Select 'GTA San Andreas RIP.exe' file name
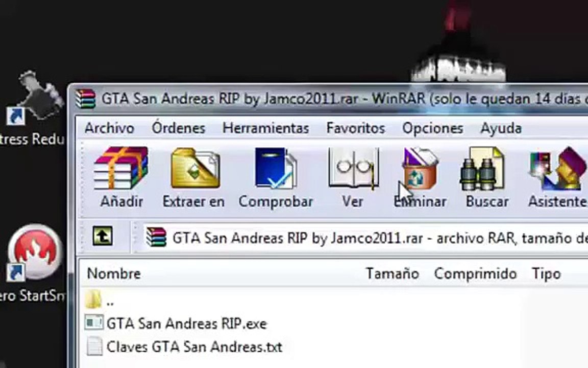588x368 pixels. pos(187,324)
